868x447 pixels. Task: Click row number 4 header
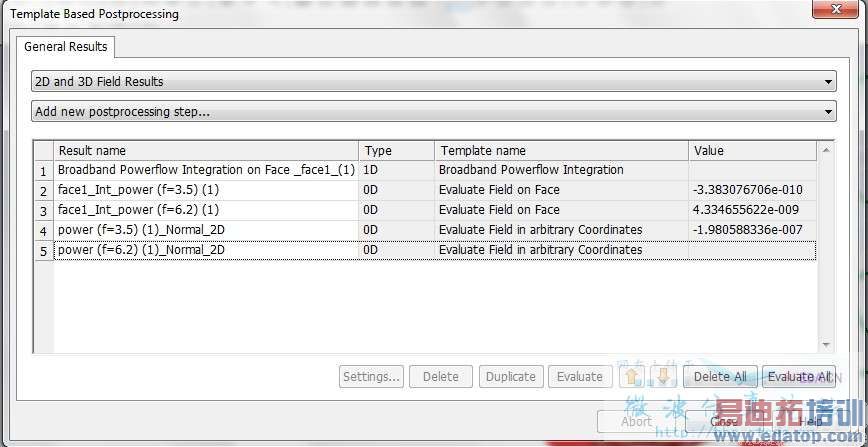tap(44, 231)
